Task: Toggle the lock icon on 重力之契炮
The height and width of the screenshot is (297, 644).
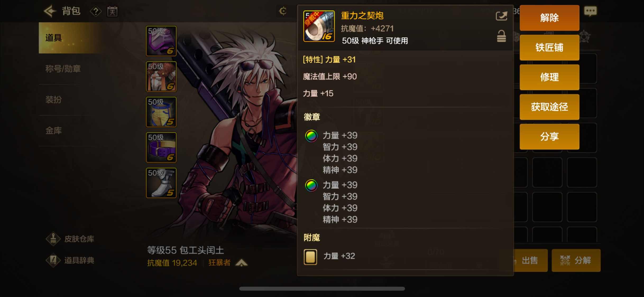Action: [x=501, y=36]
